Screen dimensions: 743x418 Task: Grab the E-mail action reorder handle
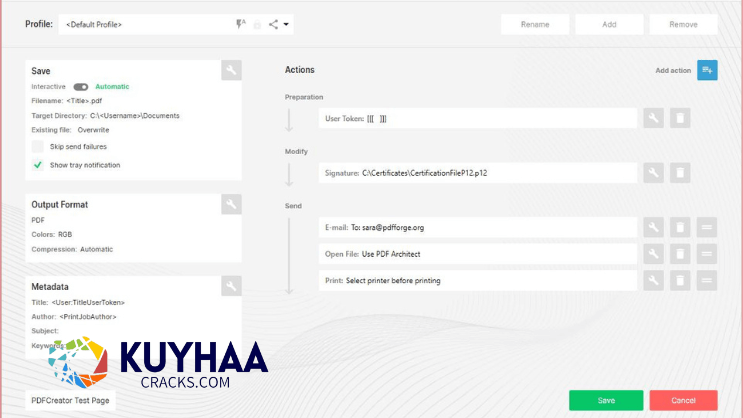pyautogui.click(x=707, y=227)
